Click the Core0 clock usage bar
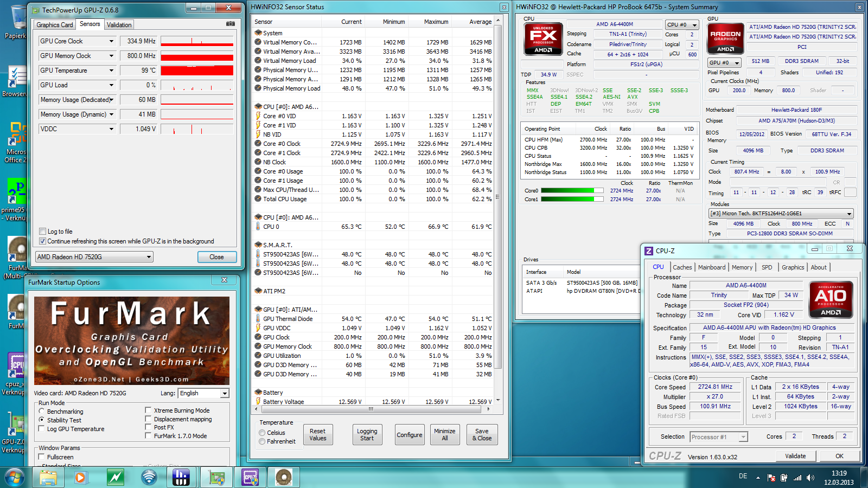 tap(572, 191)
